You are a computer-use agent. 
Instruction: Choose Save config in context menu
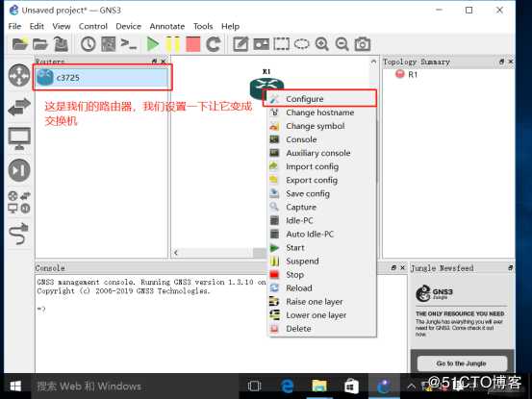322,194
